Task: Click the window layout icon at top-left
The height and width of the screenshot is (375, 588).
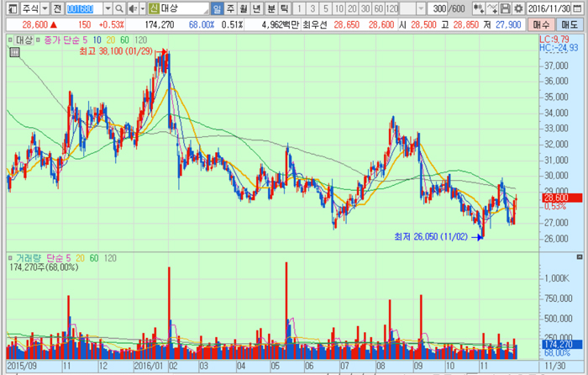Action: point(9,8)
